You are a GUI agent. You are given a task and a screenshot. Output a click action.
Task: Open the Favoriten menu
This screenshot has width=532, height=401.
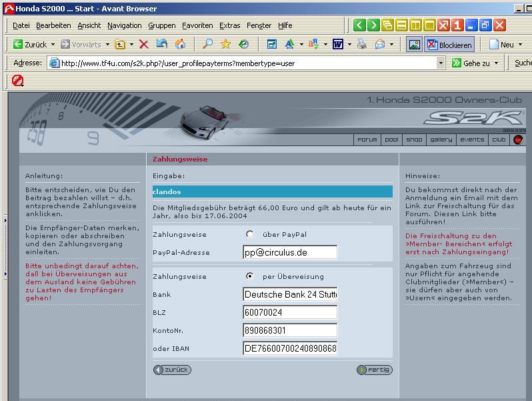197,25
